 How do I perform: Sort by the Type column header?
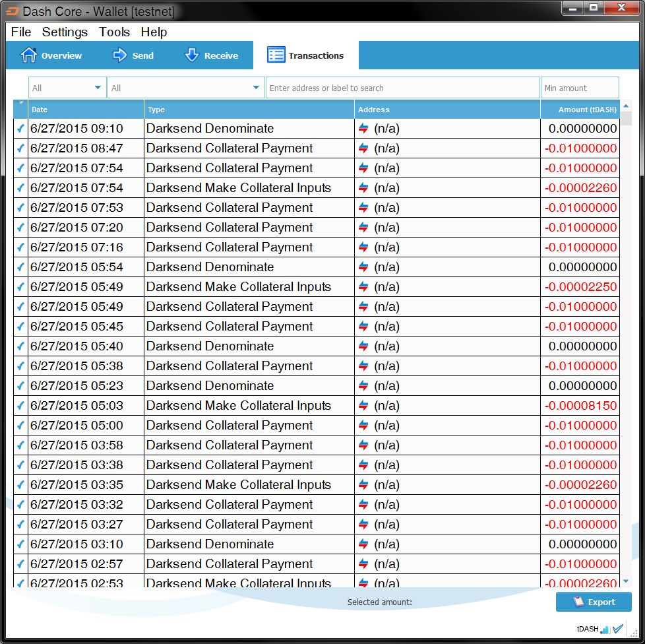point(249,110)
